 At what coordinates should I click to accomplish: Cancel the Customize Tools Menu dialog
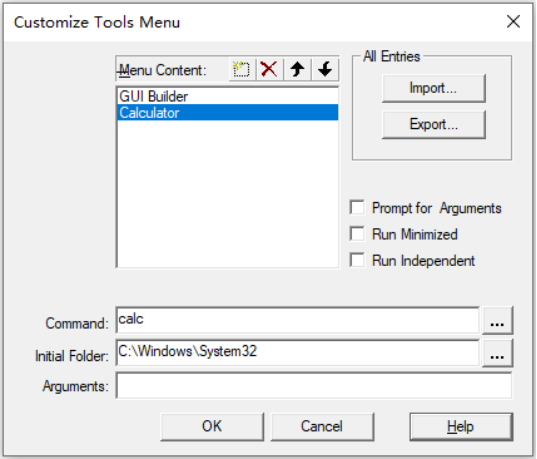pyautogui.click(x=322, y=426)
